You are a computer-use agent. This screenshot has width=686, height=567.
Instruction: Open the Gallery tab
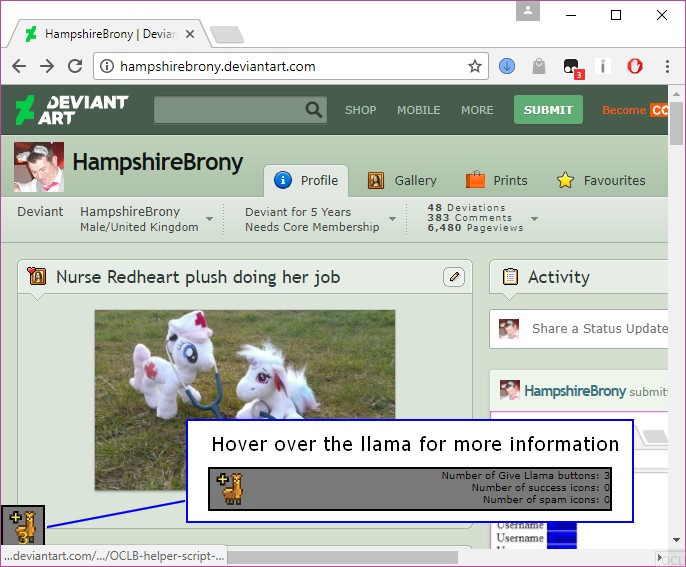pyautogui.click(x=402, y=180)
